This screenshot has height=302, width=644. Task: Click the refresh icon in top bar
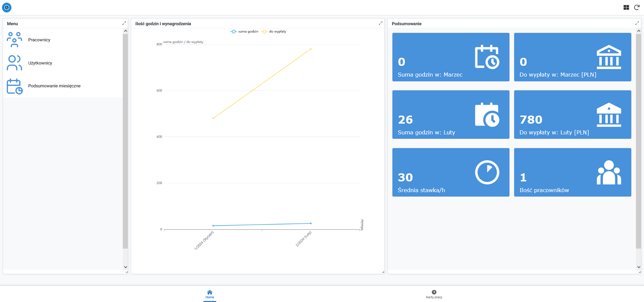pyautogui.click(x=637, y=7)
